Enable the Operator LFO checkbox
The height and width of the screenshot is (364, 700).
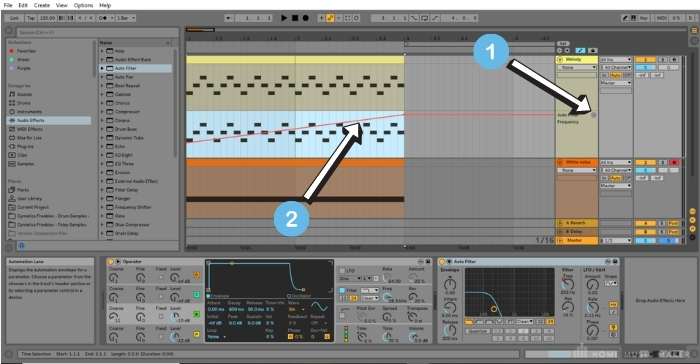[342, 271]
